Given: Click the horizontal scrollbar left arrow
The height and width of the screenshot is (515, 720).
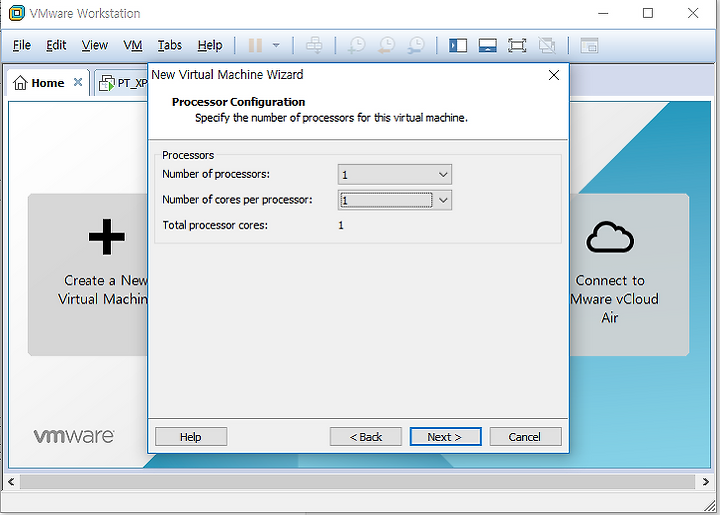Looking at the screenshot, I should click(x=11, y=482).
